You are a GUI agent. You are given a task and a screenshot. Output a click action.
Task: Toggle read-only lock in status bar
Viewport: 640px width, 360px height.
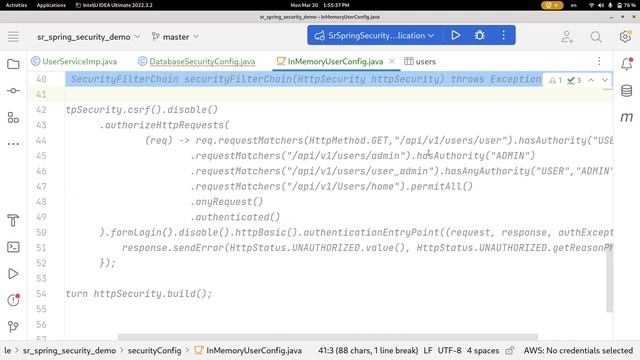point(510,351)
